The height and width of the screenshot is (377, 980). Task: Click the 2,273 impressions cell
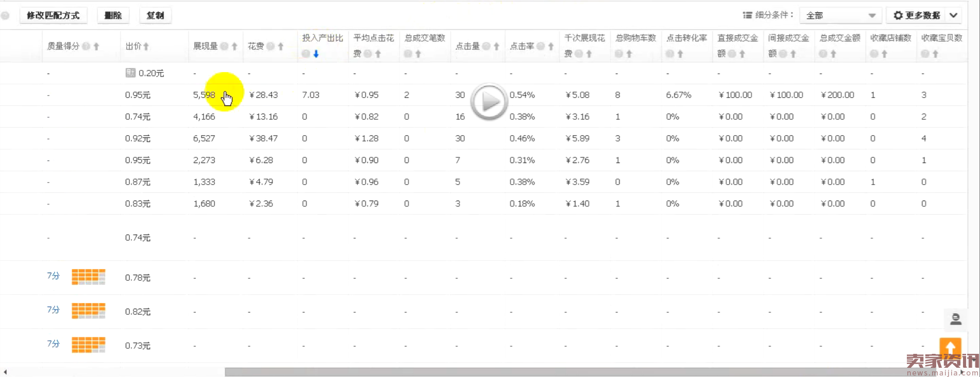[204, 160]
